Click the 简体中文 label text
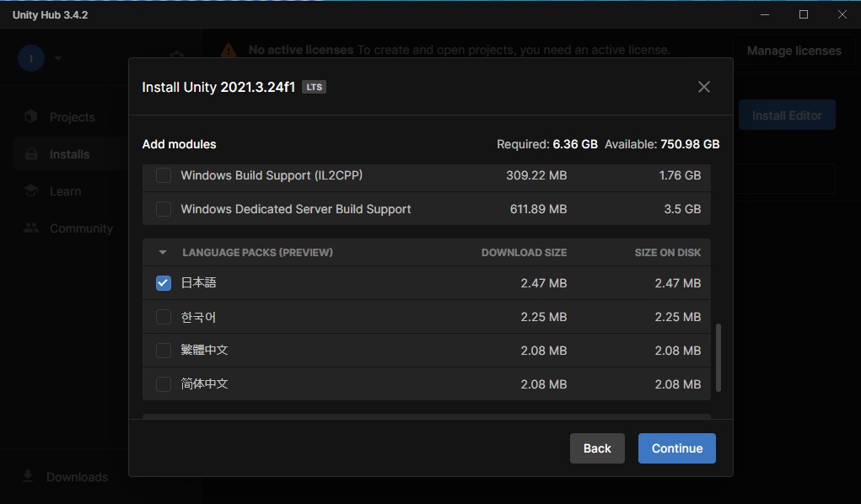The width and height of the screenshot is (861, 504). click(204, 383)
